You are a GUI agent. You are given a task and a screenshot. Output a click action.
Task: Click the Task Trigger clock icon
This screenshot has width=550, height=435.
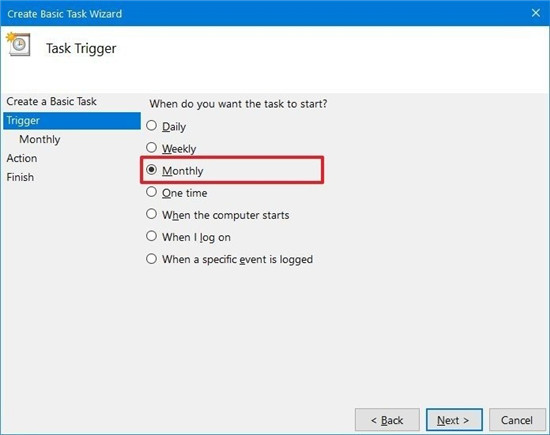18,44
